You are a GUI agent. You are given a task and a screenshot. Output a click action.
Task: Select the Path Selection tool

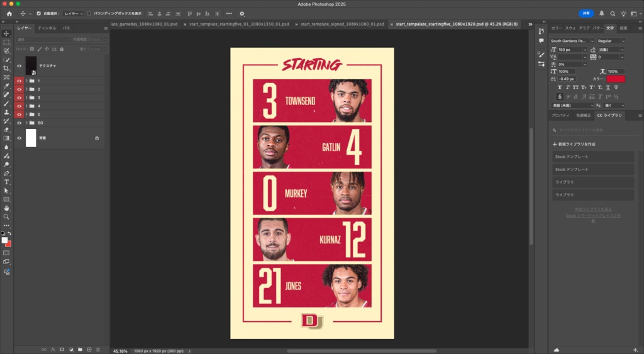click(6, 191)
